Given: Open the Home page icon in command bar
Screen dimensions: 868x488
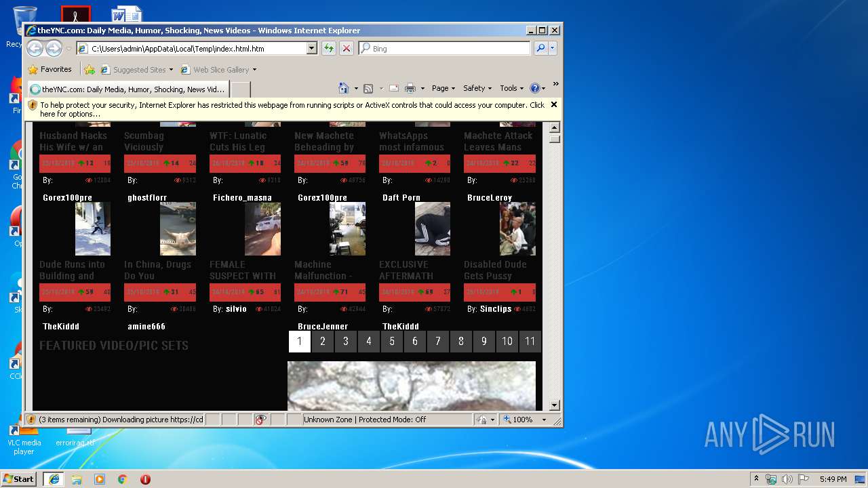Looking at the screenshot, I should pos(344,88).
